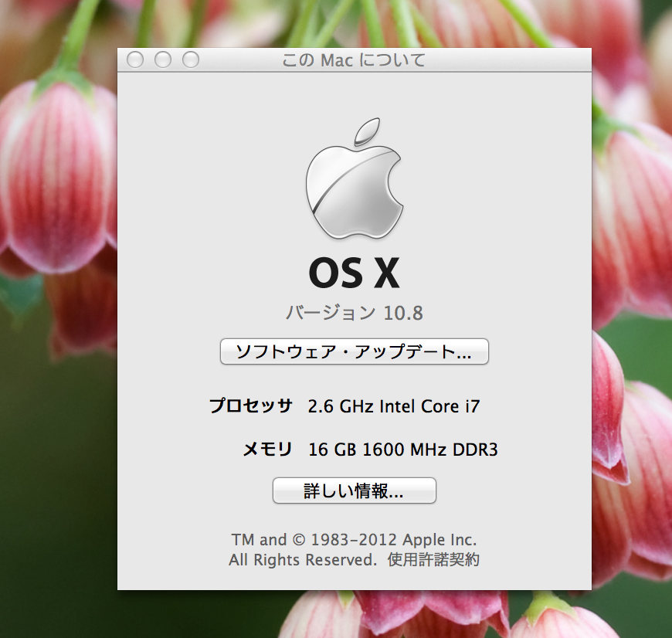
Task: Click the 2.6 GHz Intel Core i7 text
Action: click(394, 406)
